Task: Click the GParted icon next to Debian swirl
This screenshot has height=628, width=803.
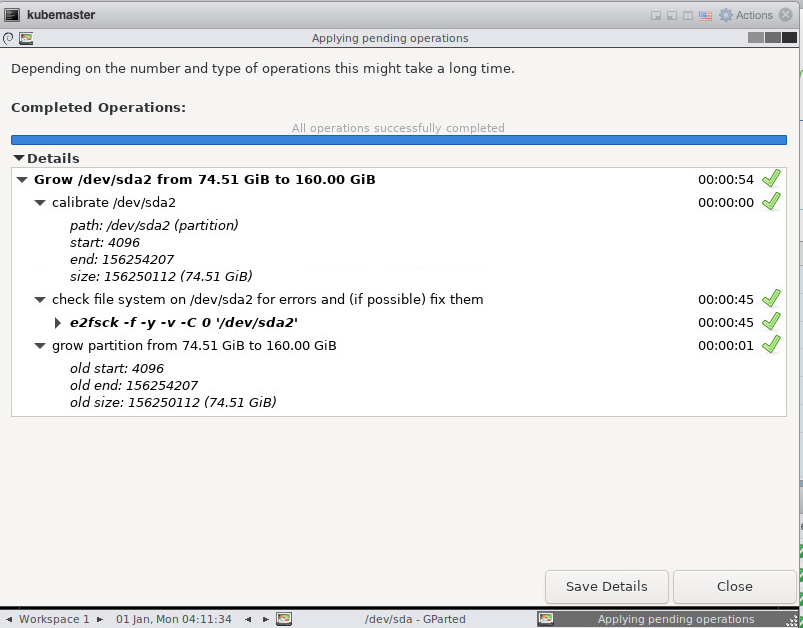Action: pyautogui.click(x=26, y=38)
